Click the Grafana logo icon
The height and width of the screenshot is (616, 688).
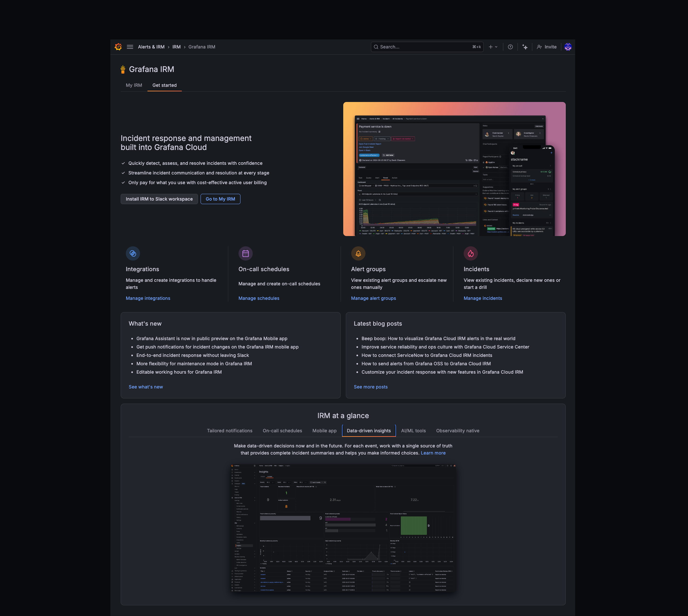click(x=118, y=47)
